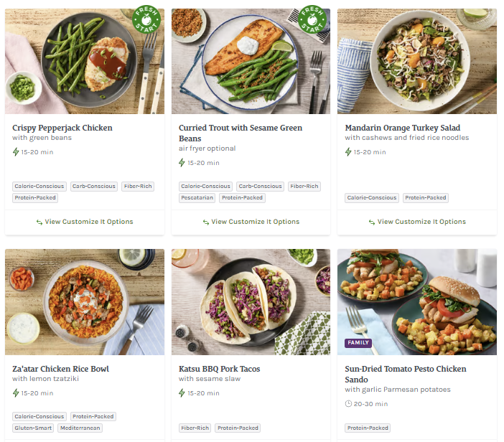Click clock icon under Sun-Dried Tomato Pesto Chicken
Image resolution: width=504 pixels, height=442 pixels.
(x=349, y=404)
